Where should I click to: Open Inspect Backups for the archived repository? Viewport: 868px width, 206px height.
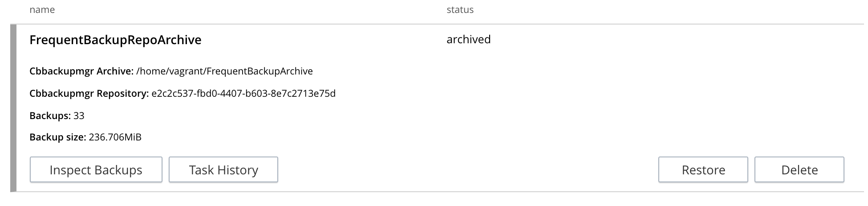[96, 170]
